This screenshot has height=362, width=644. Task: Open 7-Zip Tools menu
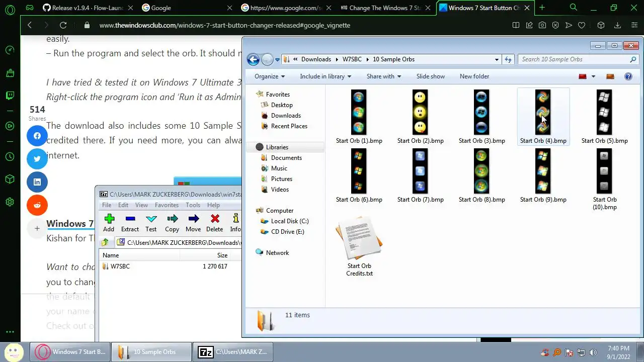(193, 205)
